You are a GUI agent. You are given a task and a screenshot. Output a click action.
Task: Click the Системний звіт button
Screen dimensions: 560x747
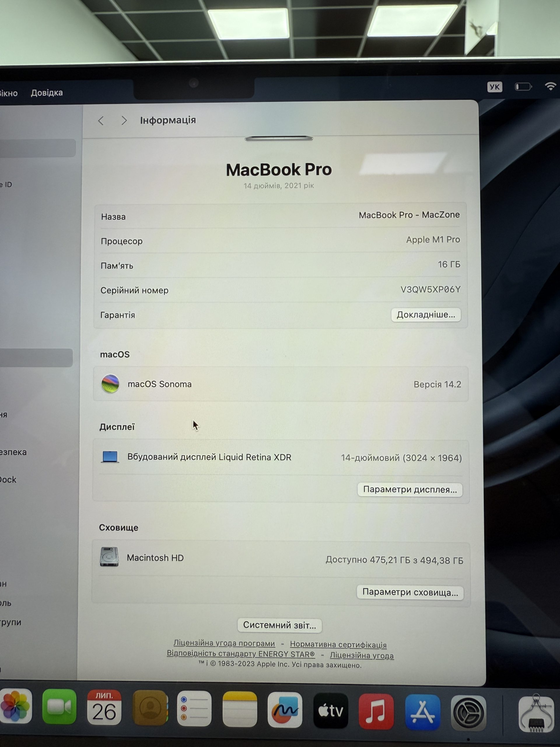(279, 625)
